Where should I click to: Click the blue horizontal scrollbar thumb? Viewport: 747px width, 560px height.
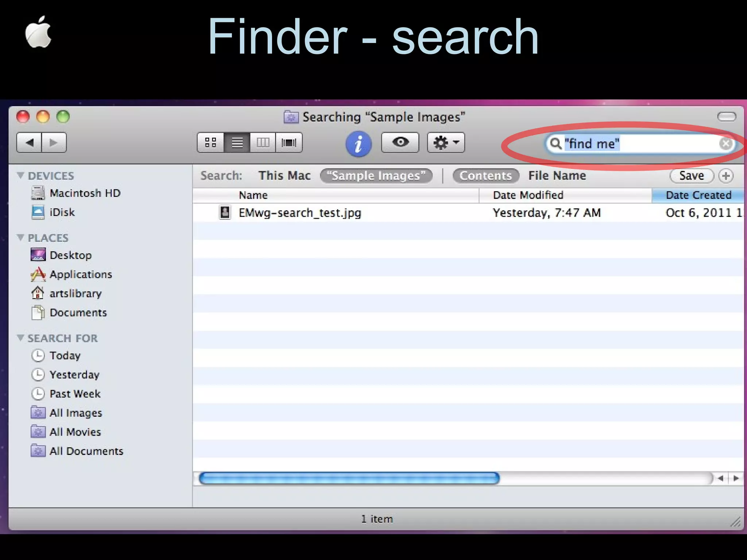349,478
